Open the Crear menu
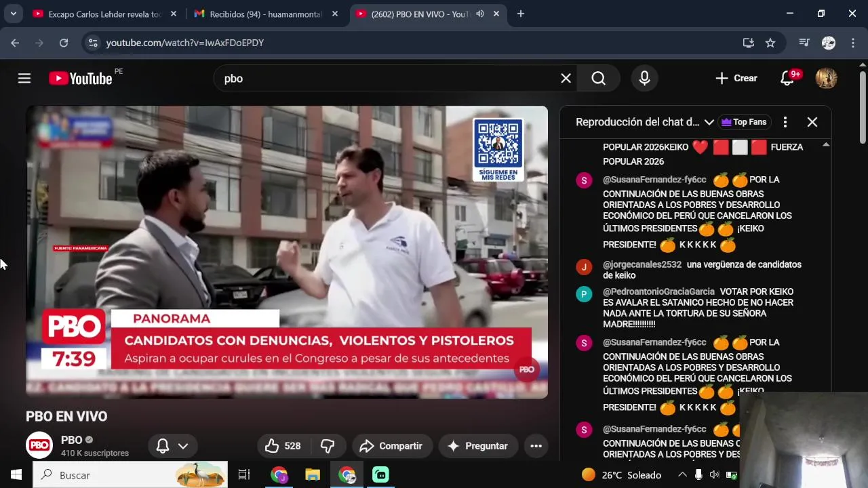The image size is (868, 488). (736, 79)
